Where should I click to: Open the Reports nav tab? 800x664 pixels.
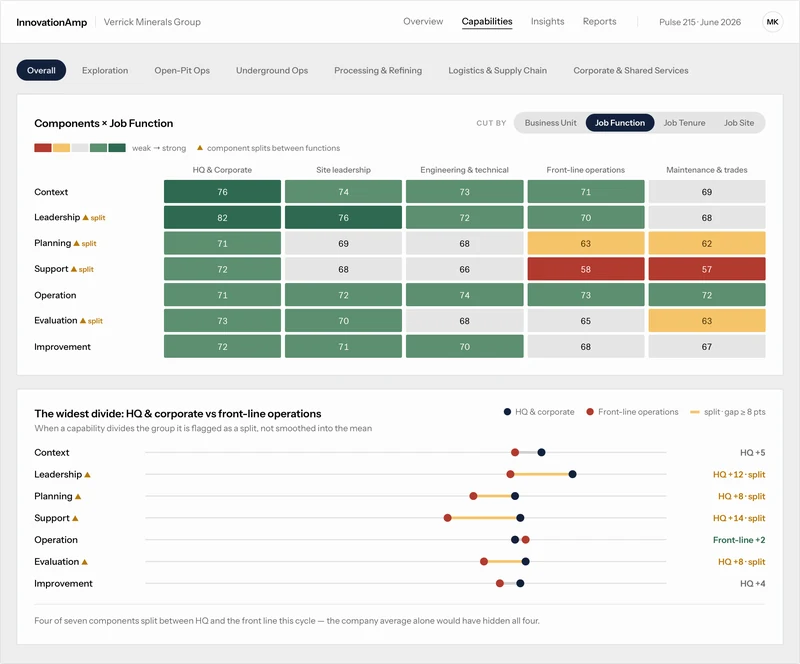[599, 21]
